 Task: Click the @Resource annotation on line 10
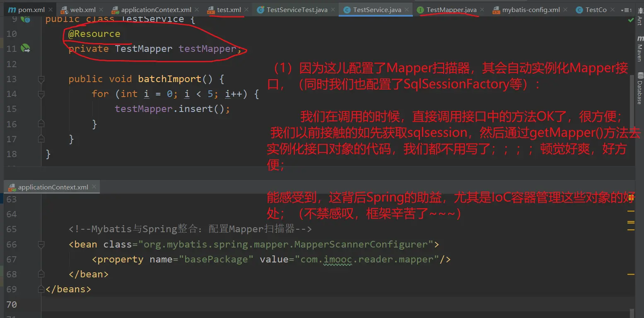point(94,34)
